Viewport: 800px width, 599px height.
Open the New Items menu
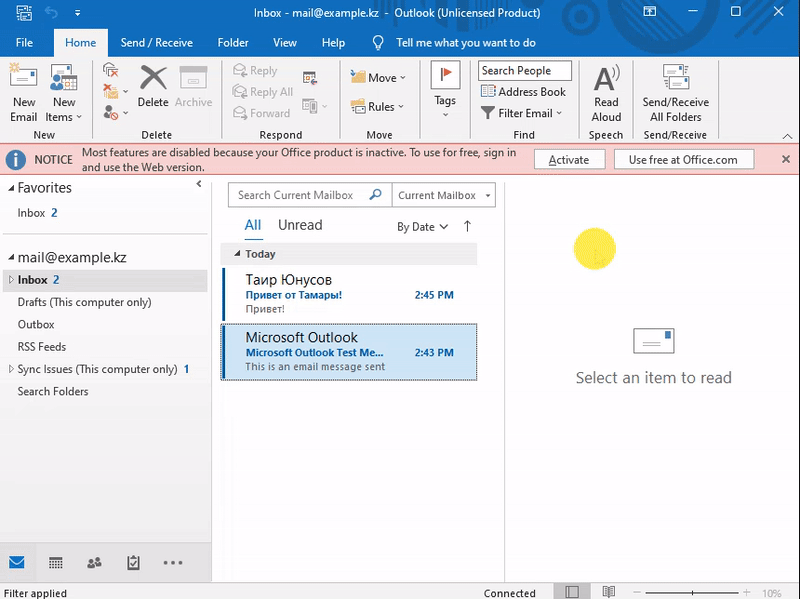63,93
